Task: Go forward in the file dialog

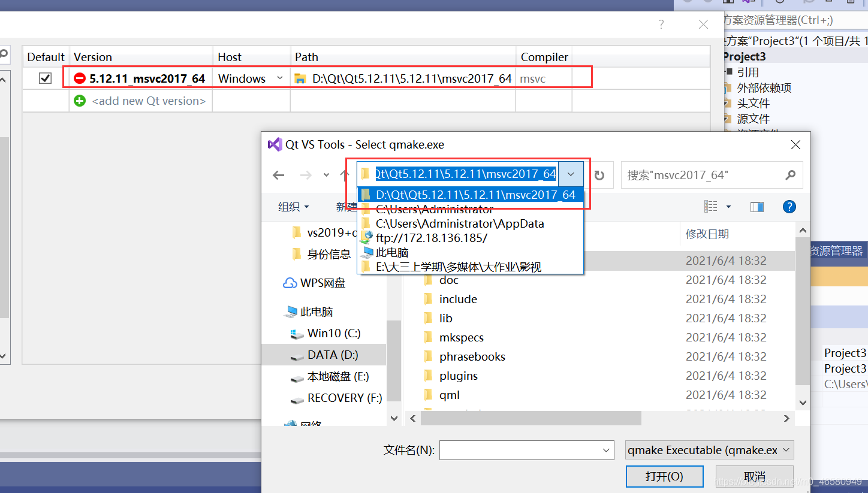Action: [306, 175]
